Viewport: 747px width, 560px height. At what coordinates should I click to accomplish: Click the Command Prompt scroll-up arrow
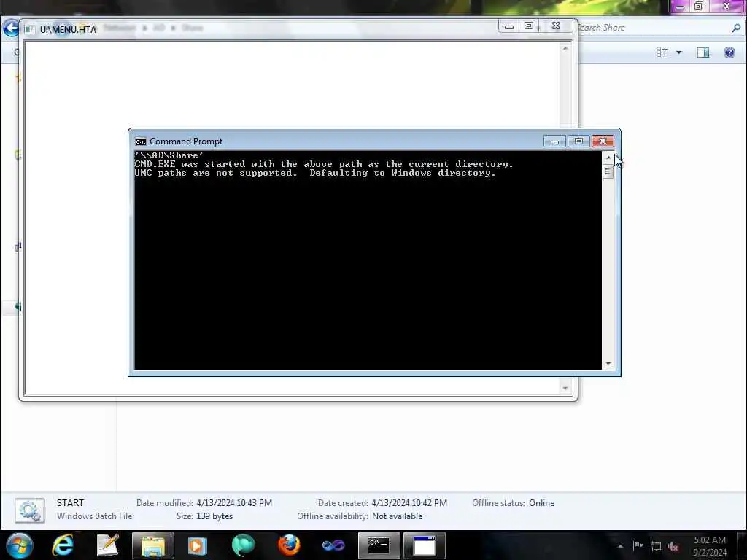coord(608,157)
